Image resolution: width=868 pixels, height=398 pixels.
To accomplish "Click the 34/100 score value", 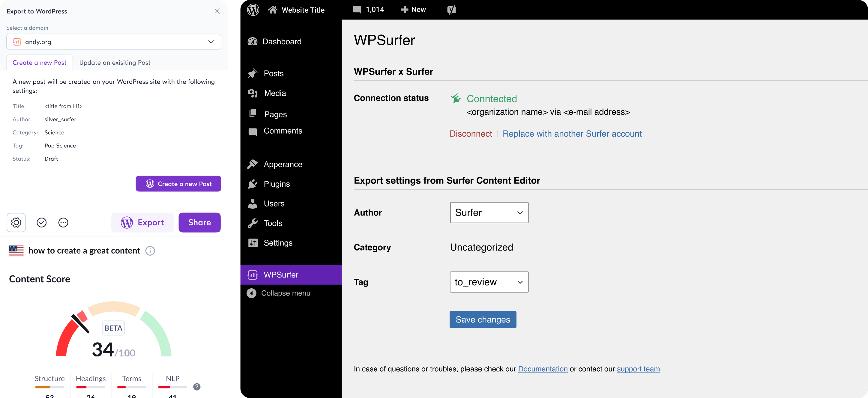I will 114,349.
